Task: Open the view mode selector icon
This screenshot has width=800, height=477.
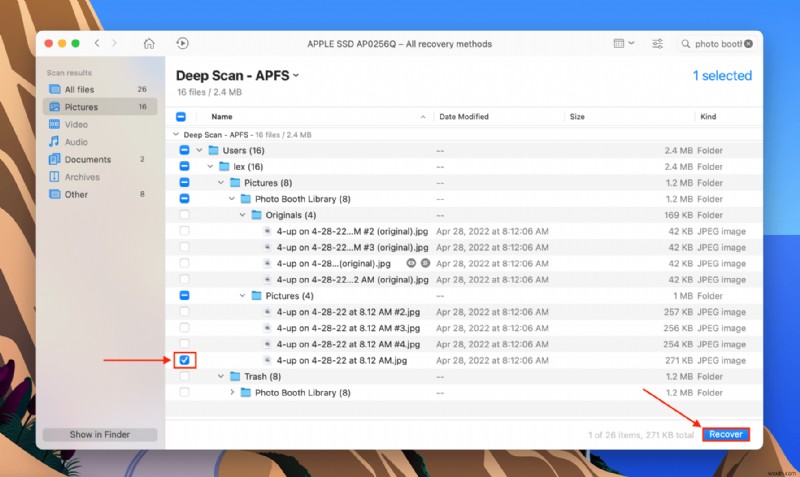Action: (x=623, y=43)
